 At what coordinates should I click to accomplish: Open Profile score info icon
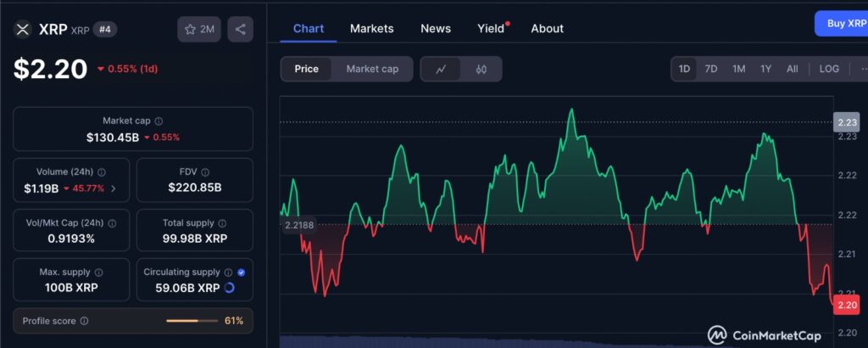[84, 321]
